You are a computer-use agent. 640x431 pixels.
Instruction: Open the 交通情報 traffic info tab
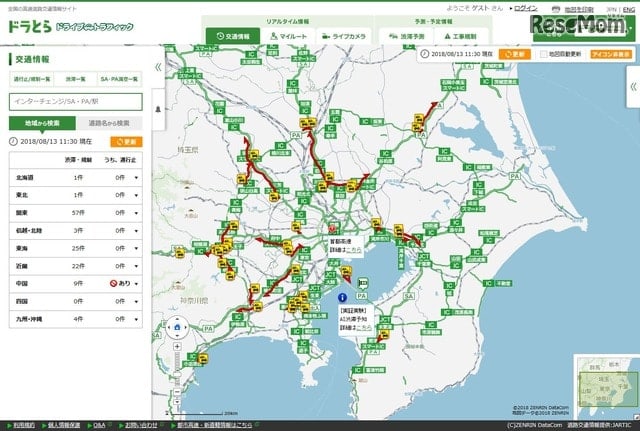pos(233,36)
